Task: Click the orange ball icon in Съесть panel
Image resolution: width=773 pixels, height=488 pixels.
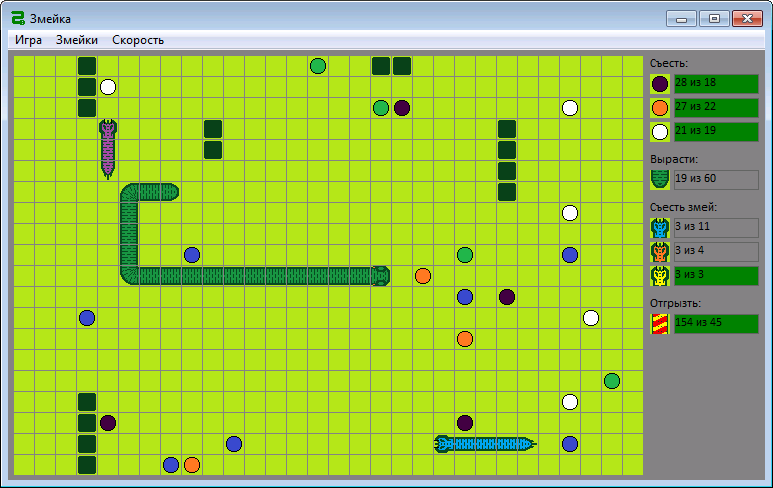Action: [660, 108]
